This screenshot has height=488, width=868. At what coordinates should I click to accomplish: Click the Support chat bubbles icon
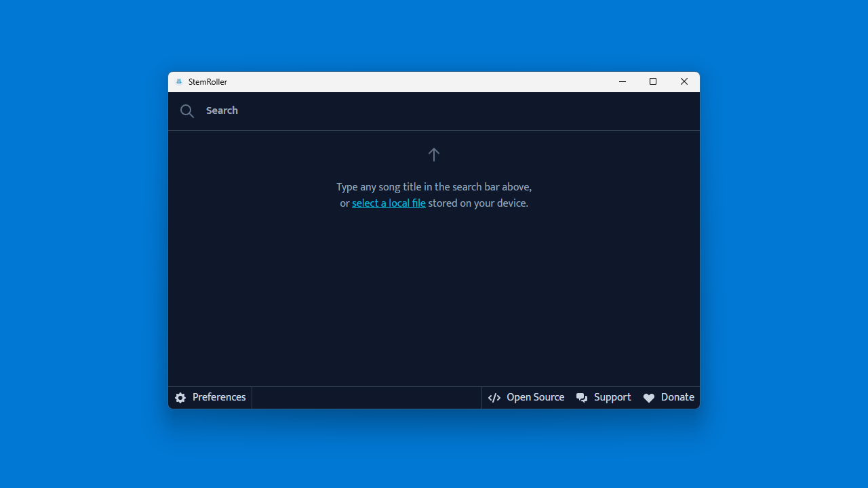tap(582, 398)
